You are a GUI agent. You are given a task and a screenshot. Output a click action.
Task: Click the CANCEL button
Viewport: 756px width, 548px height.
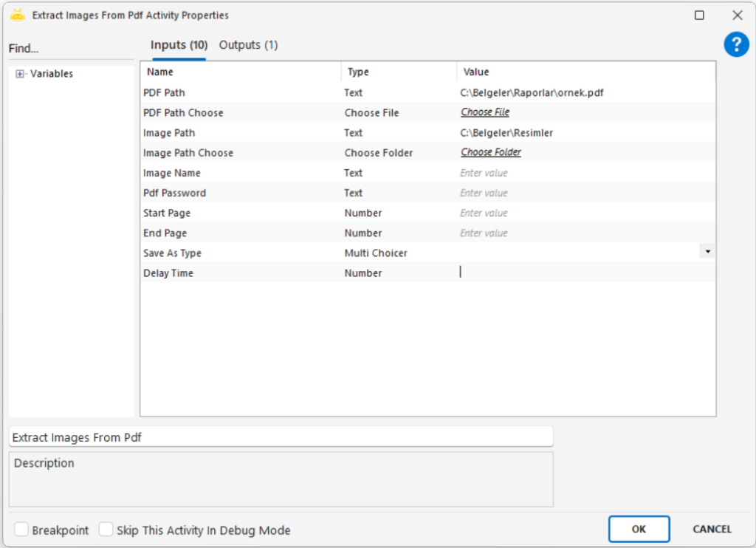click(x=712, y=529)
